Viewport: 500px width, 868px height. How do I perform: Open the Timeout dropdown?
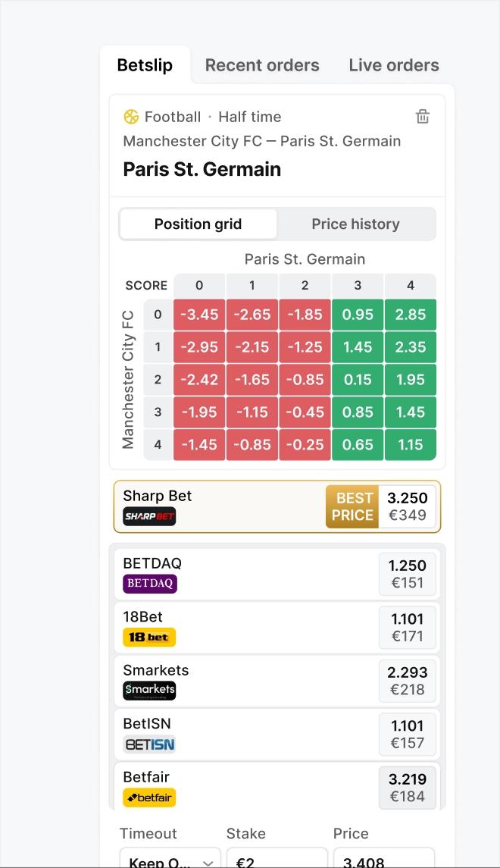click(x=170, y=861)
